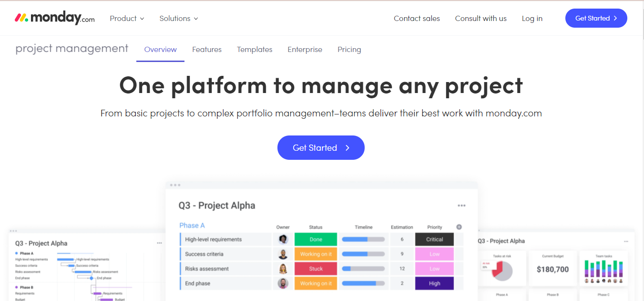This screenshot has width=644, height=301.
Task: Open three-dot menu on left Gantt card
Action: click(x=159, y=243)
